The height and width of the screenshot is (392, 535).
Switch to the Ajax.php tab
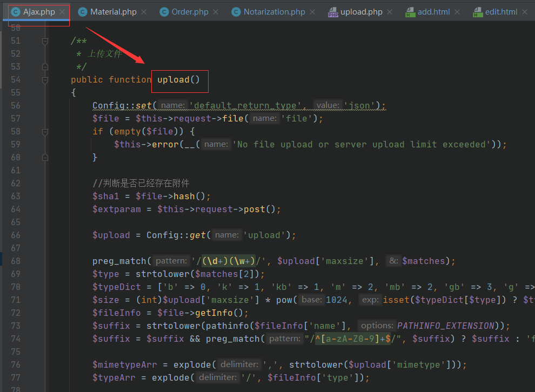point(38,12)
